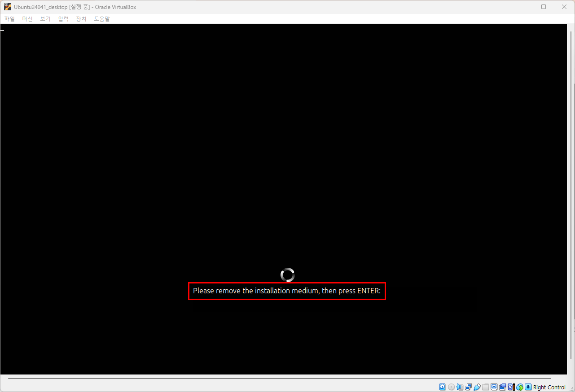Open the 파일 menu
This screenshot has width=575, height=392.
tap(9, 19)
